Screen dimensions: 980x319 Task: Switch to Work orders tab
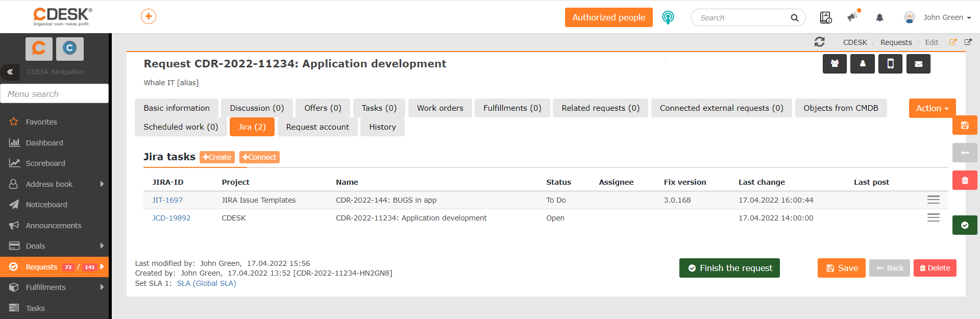coord(440,108)
